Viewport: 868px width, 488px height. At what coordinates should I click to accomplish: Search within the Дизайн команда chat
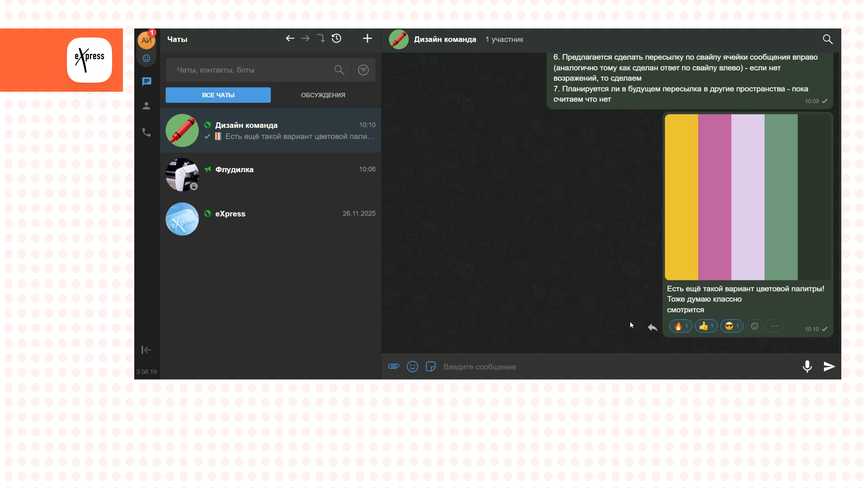828,39
